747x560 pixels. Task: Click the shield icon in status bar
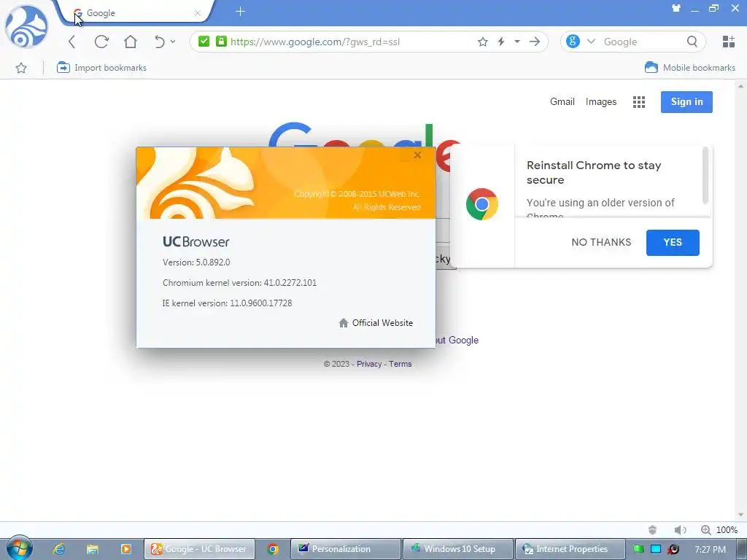(x=653, y=529)
